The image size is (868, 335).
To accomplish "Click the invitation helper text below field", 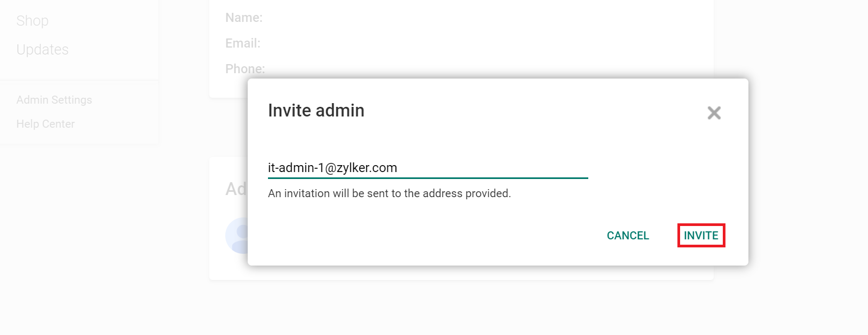I will (389, 193).
